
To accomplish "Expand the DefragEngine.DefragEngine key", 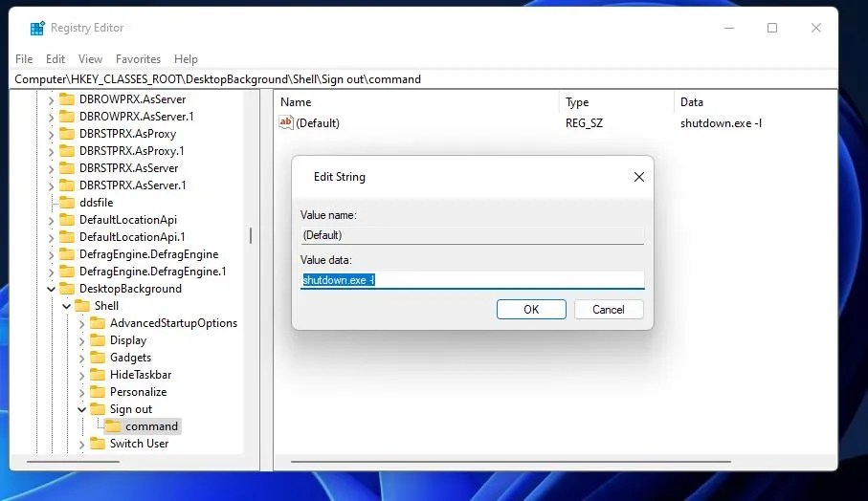I will (x=51, y=255).
